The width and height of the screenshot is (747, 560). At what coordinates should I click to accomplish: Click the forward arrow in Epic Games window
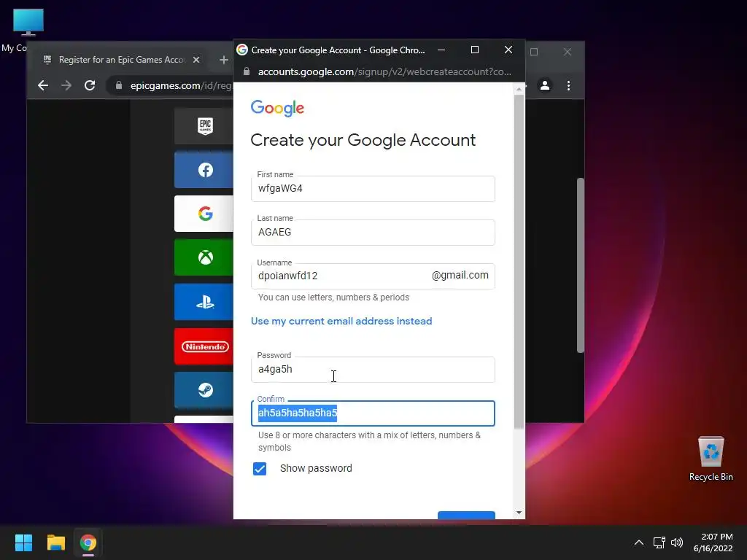click(x=66, y=85)
